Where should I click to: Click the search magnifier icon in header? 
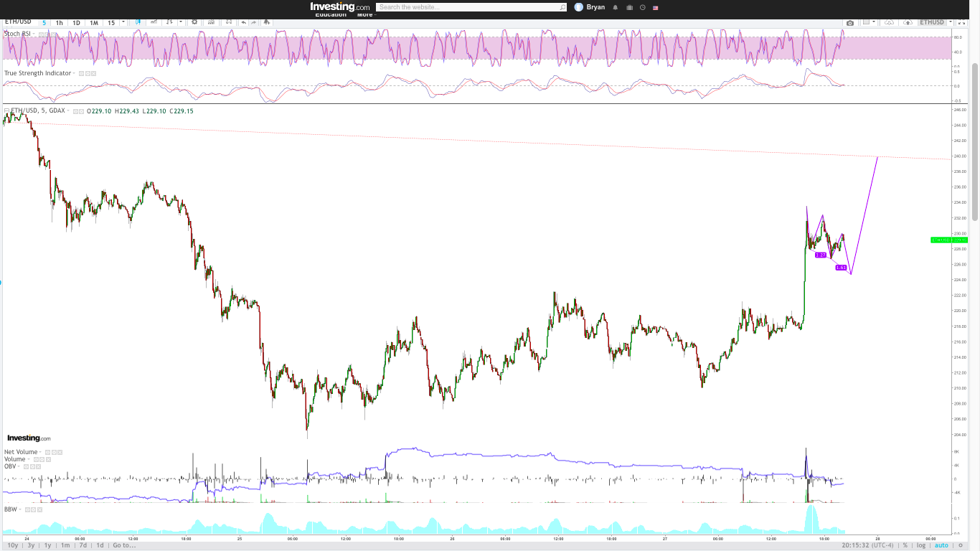[563, 7]
